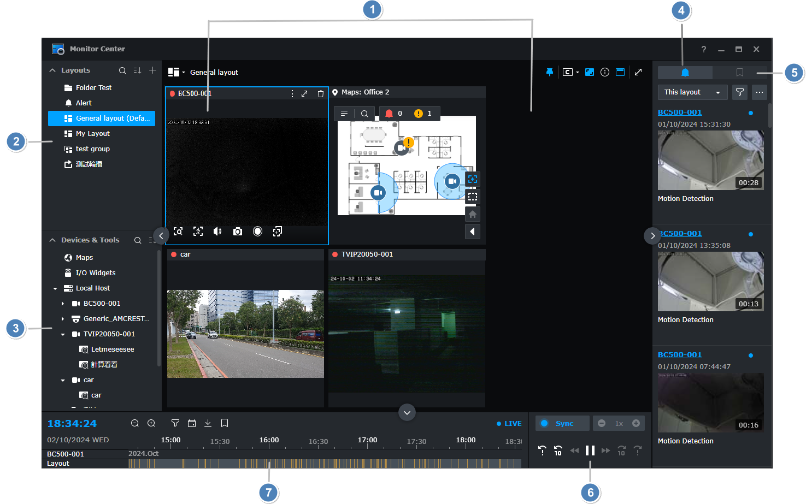812x504 pixels.
Task: Select the Folder Test layout
Action: coord(102,88)
